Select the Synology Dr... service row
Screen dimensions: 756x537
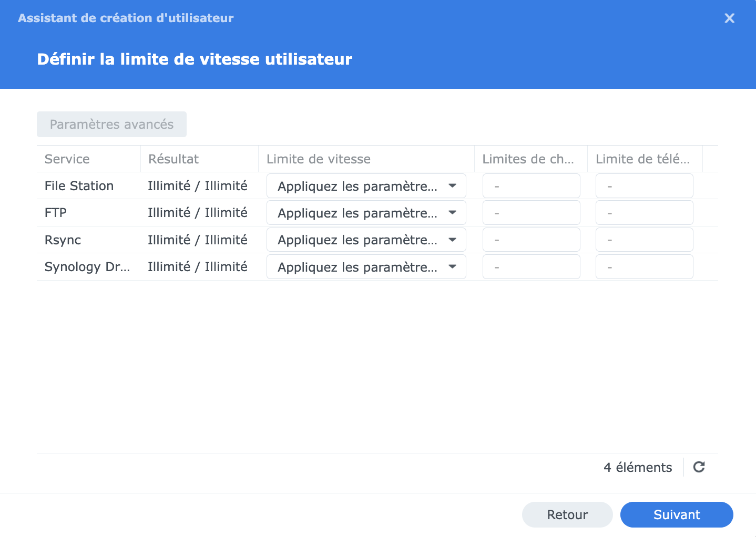(x=377, y=267)
